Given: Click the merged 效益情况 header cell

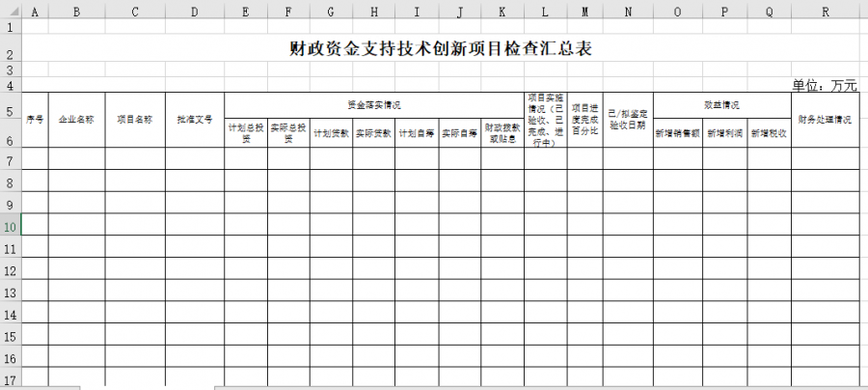Looking at the screenshot, I should [721, 105].
